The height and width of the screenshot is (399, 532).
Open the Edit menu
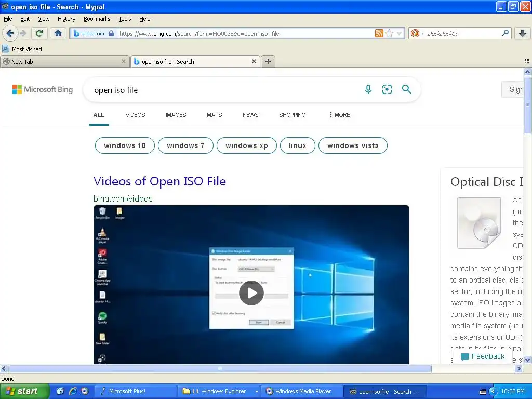(x=25, y=19)
